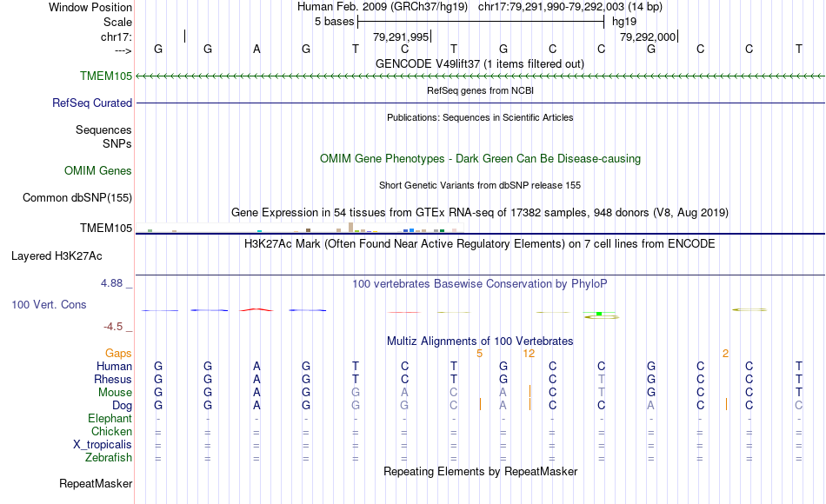Click the 4.88 PhyloP upper scale value
826x504 pixels.
[x=111, y=282]
